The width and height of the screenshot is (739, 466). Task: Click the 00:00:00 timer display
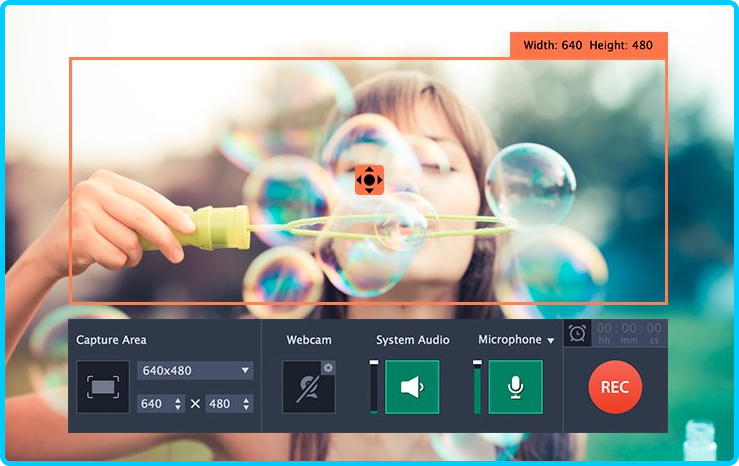click(629, 333)
